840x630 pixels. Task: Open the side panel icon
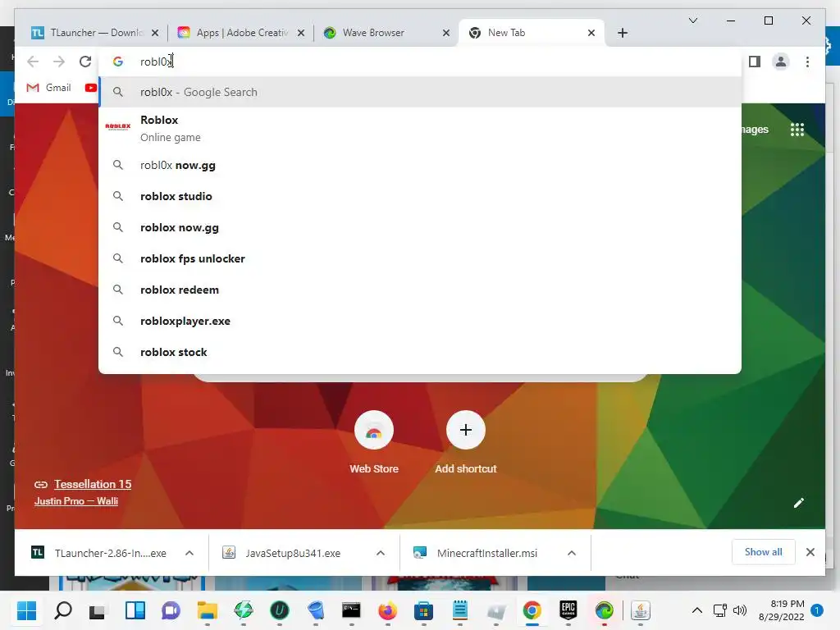coord(755,62)
